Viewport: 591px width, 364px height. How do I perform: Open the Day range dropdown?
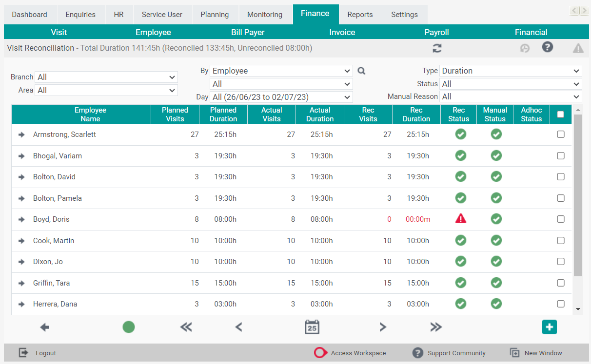pos(281,97)
